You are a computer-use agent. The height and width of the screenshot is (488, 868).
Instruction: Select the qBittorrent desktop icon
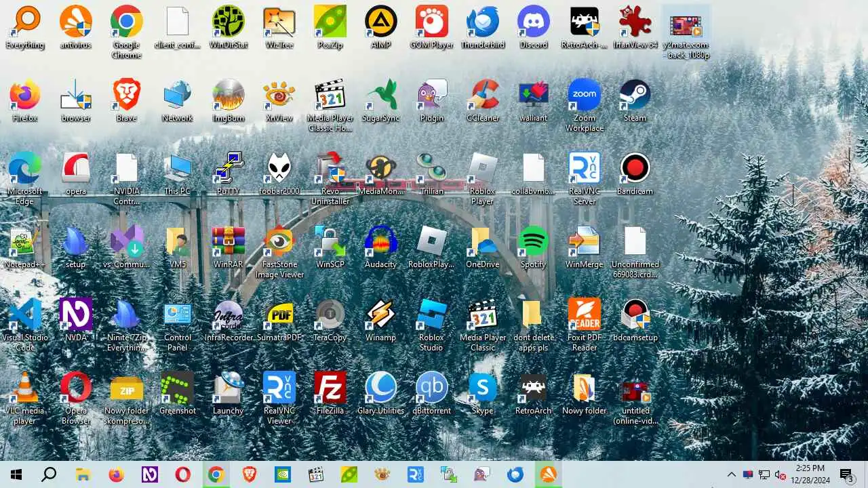tap(432, 393)
